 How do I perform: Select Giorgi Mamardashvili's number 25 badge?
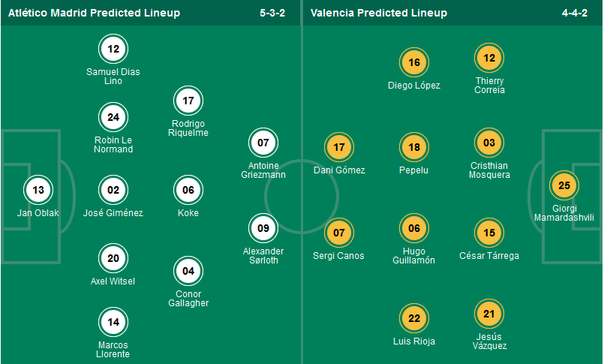[x=564, y=185]
